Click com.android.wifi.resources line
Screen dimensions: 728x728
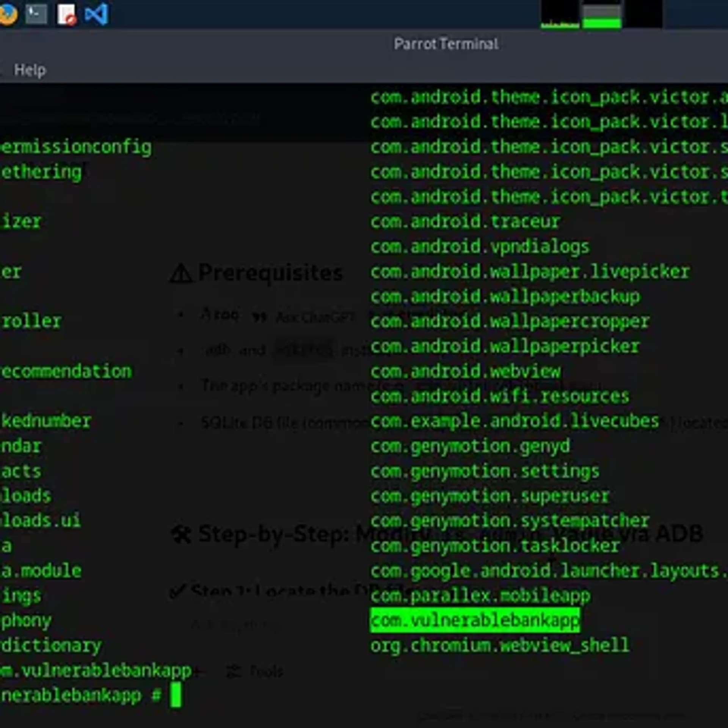[x=500, y=397]
